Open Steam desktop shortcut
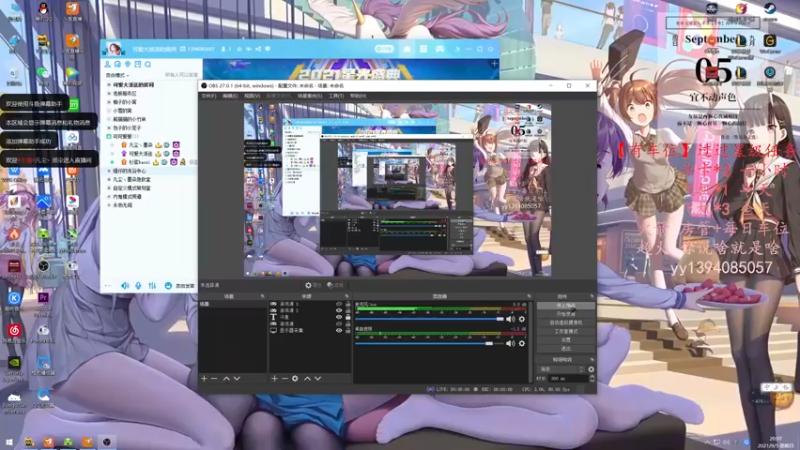The image size is (800, 450). point(770,11)
